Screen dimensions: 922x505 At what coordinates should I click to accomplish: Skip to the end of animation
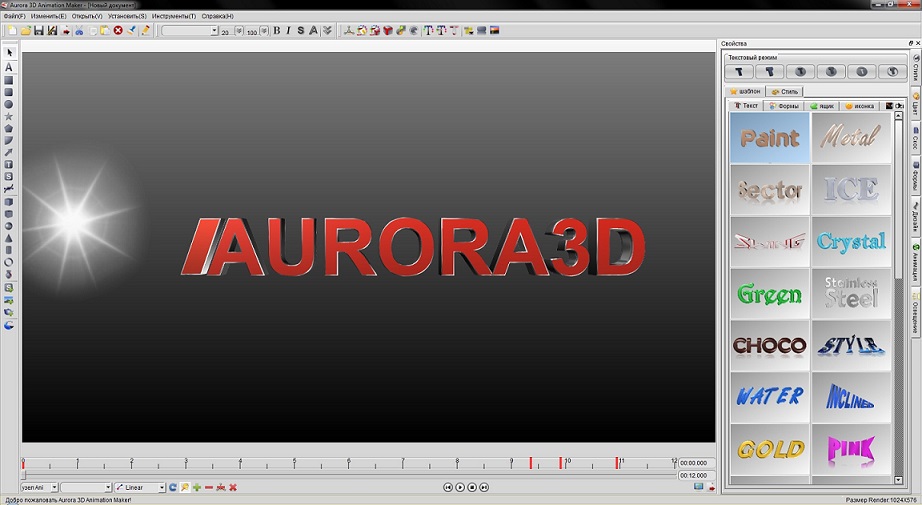tap(484, 487)
